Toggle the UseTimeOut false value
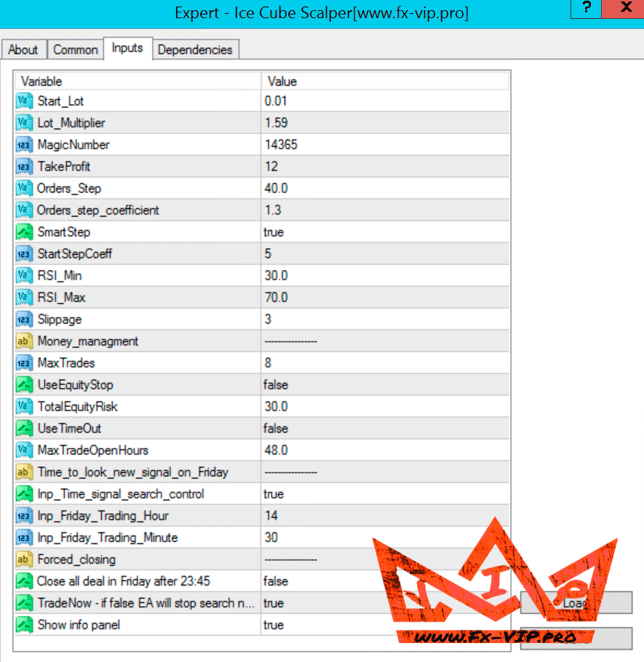The height and width of the screenshot is (662, 644). click(x=276, y=428)
